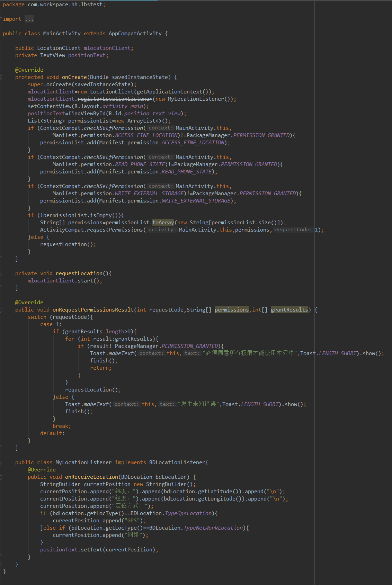The image size is (392, 585).
Task: Click ACCESS_FINE_LOCATION in the permissionList.add call
Action: click(x=193, y=143)
